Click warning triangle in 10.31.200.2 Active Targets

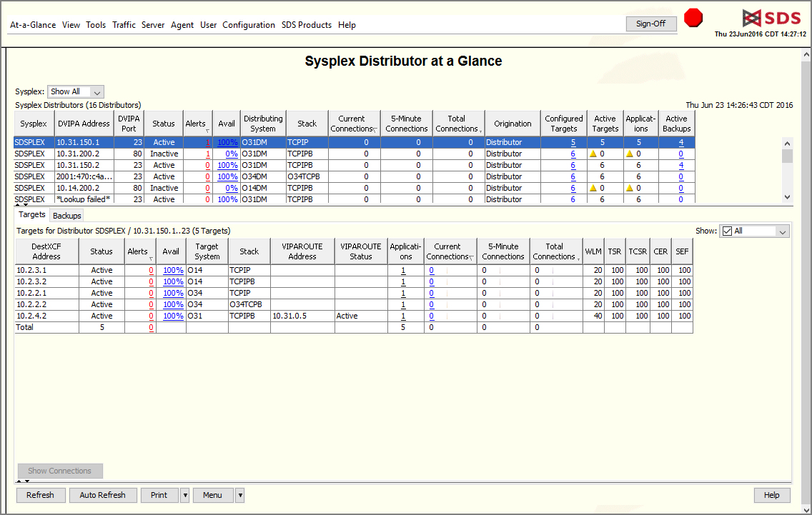click(x=593, y=154)
